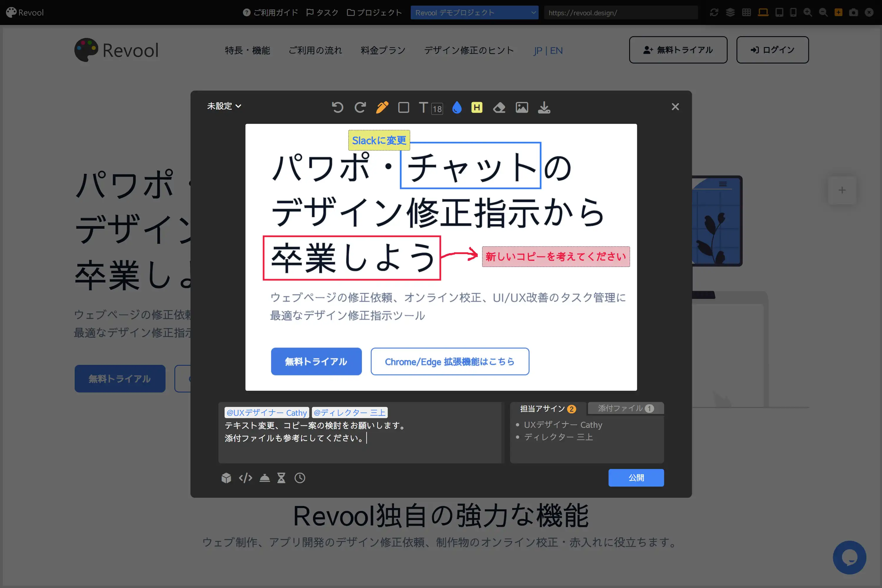Toggle the yellow H highlight tool
The width and height of the screenshot is (882, 588).
click(477, 108)
